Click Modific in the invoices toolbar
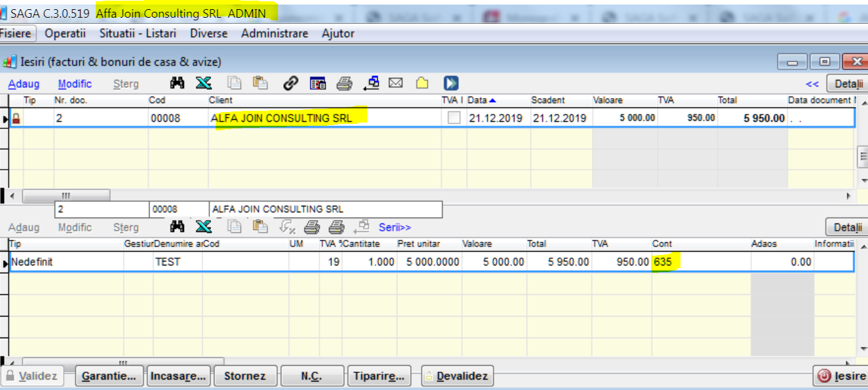 (75, 84)
